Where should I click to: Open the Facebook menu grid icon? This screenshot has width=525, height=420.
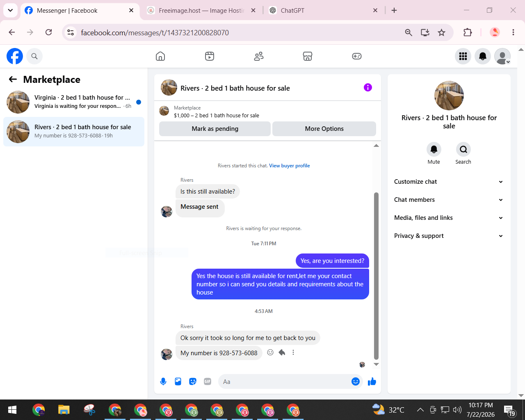pos(463,56)
